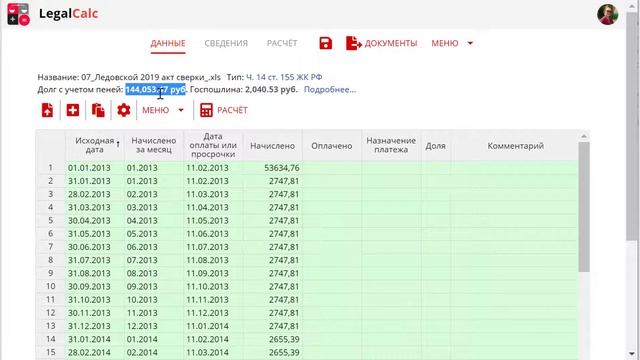
Task: Click the Оплачено column header
Action: click(331, 146)
